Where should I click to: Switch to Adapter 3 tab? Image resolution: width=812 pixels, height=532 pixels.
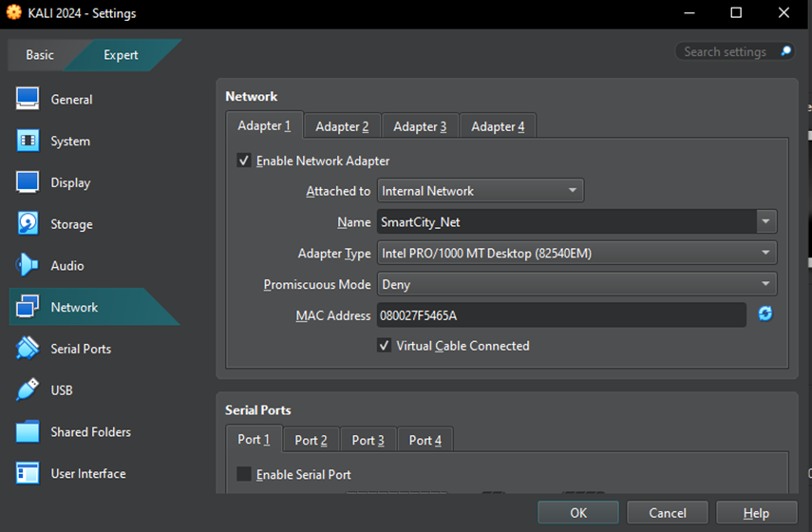(420, 126)
